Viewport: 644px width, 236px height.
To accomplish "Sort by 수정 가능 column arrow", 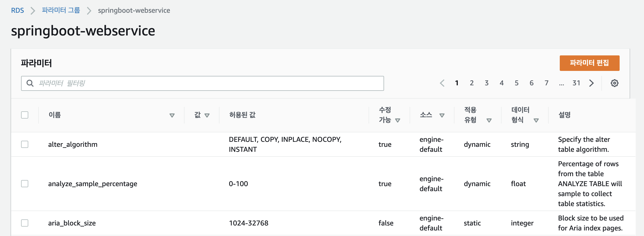I will coord(398,120).
